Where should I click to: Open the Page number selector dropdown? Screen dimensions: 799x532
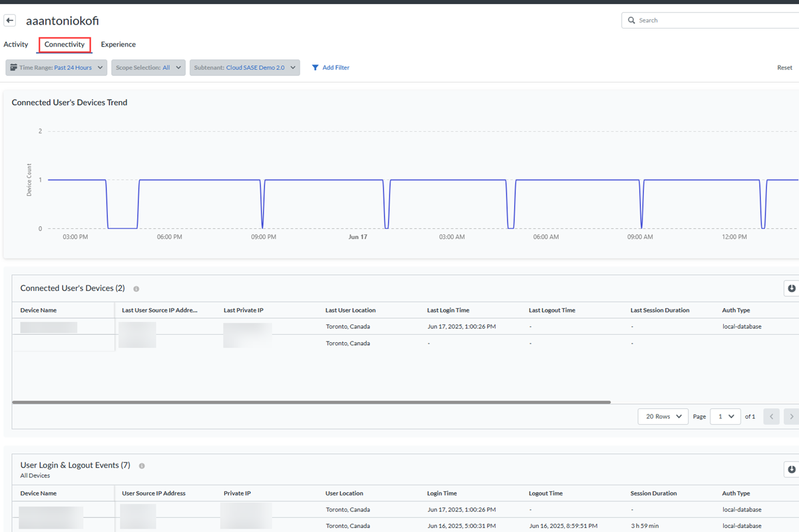pos(725,417)
